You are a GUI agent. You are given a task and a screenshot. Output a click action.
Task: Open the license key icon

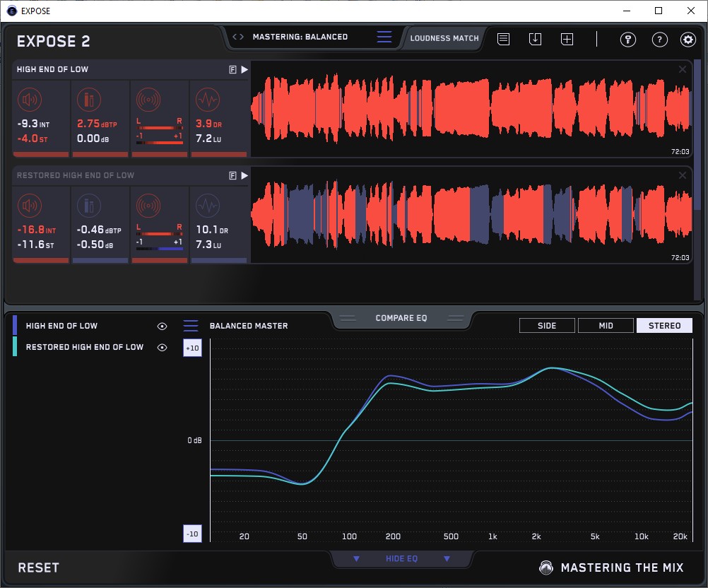627,40
